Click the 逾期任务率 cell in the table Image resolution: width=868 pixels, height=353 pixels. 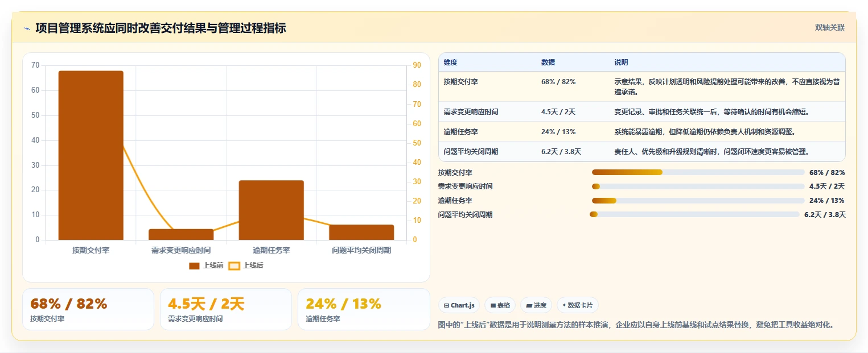tap(461, 131)
